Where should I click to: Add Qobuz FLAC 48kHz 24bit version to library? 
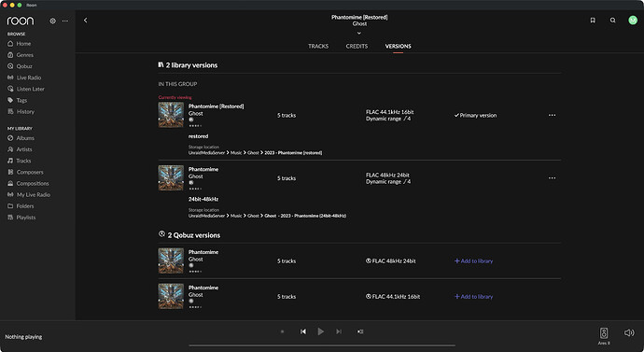[x=473, y=260]
